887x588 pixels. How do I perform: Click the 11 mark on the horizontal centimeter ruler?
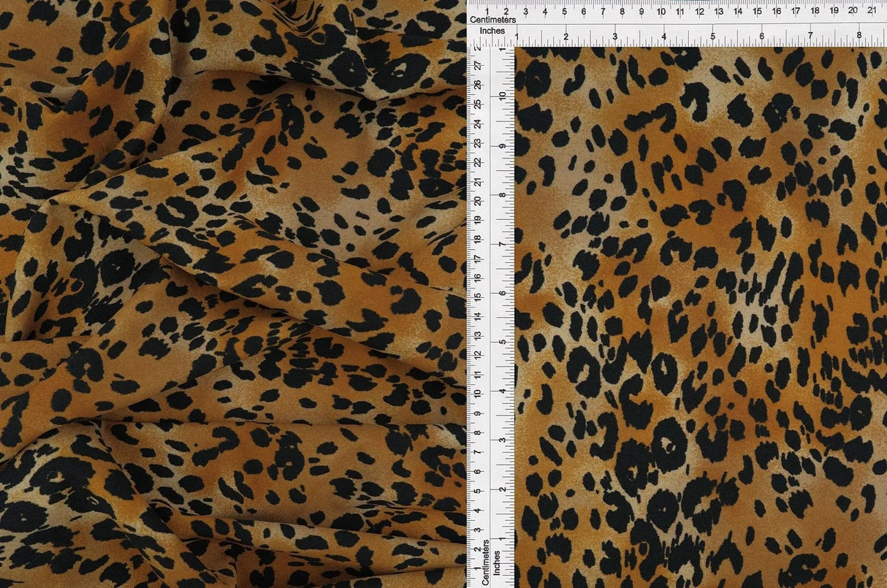point(681,12)
